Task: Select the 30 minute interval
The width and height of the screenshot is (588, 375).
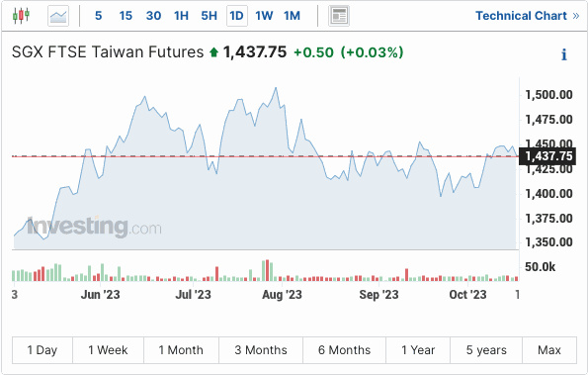Action: point(153,16)
